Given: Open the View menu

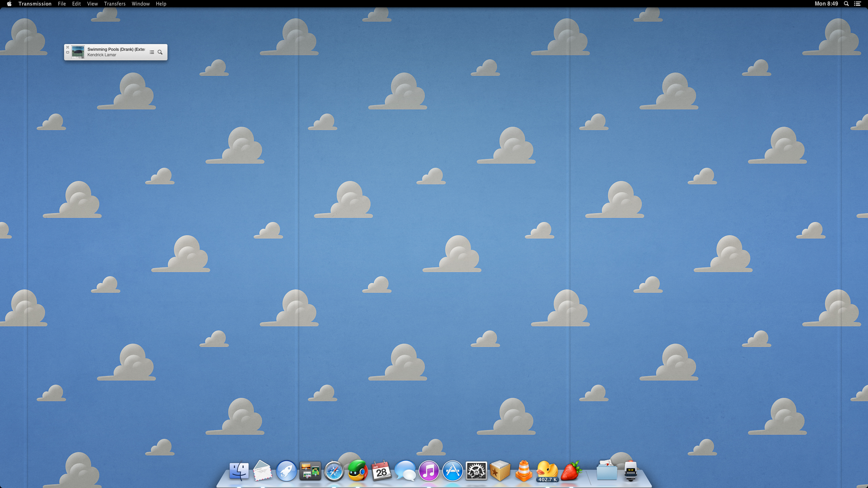Looking at the screenshot, I should click(x=92, y=4).
